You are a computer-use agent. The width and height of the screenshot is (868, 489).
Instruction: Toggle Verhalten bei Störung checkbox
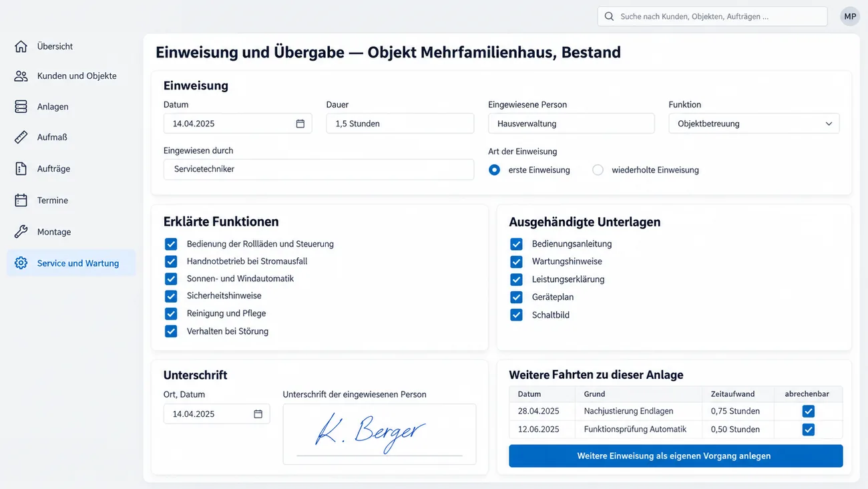click(171, 331)
